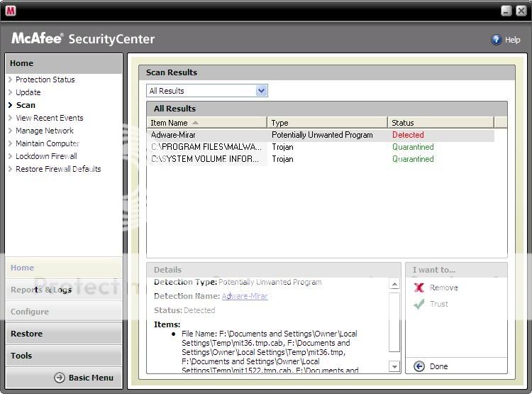Click Done to finish

[x=438, y=366]
